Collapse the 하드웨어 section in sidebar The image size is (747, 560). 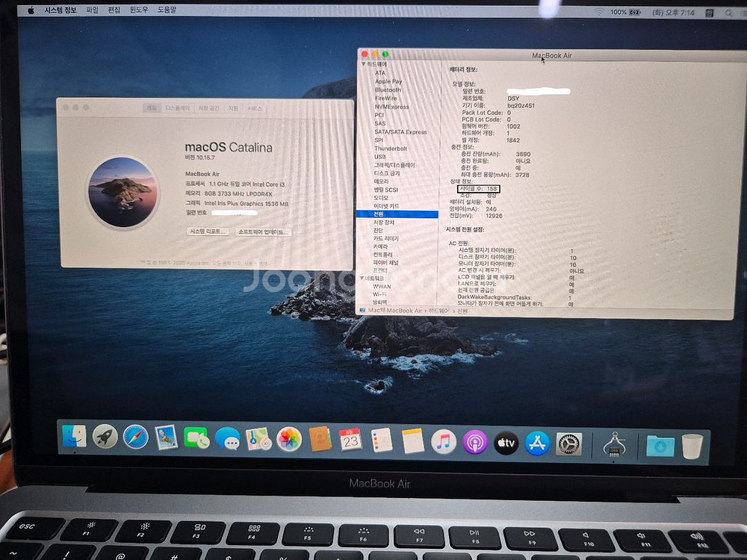click(x=364, y=64)
